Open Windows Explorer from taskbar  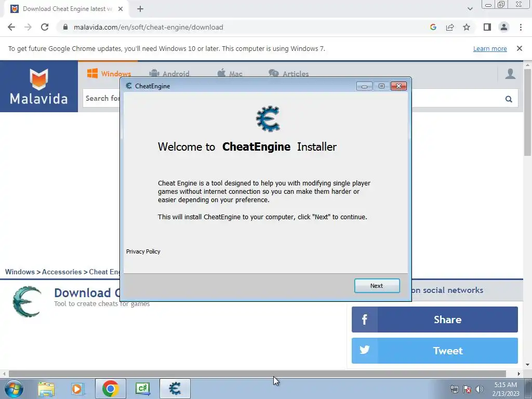[x=46, y=389]
